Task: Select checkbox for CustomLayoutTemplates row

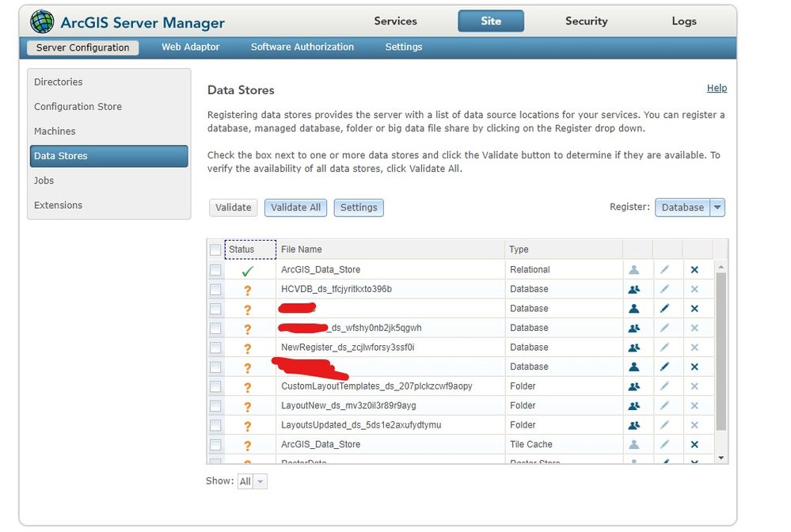Action: click(x=215, y=387)
